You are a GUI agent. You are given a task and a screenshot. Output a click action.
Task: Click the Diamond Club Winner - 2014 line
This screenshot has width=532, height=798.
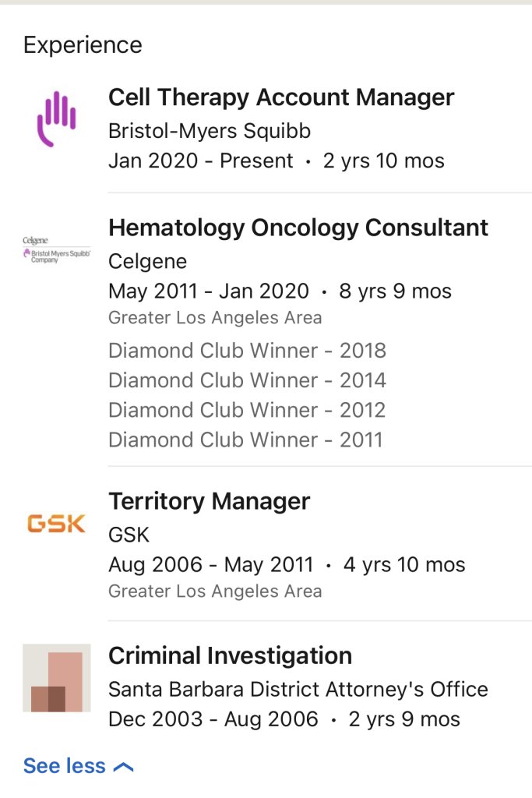tap(247, 380)
